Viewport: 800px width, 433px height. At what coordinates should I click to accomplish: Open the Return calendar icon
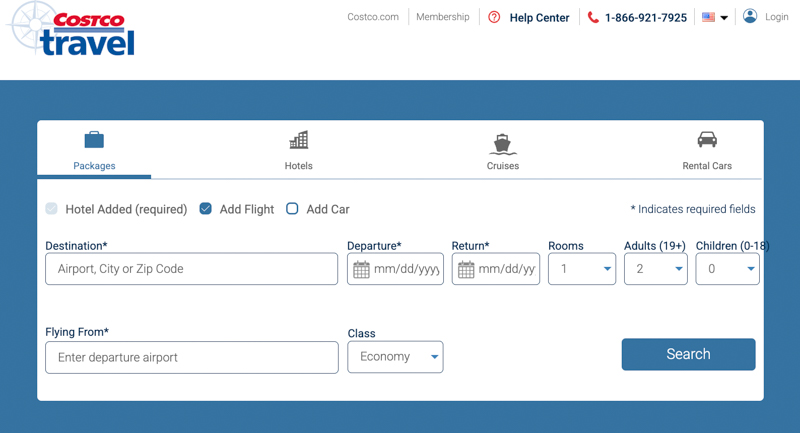tap(466, 269)
